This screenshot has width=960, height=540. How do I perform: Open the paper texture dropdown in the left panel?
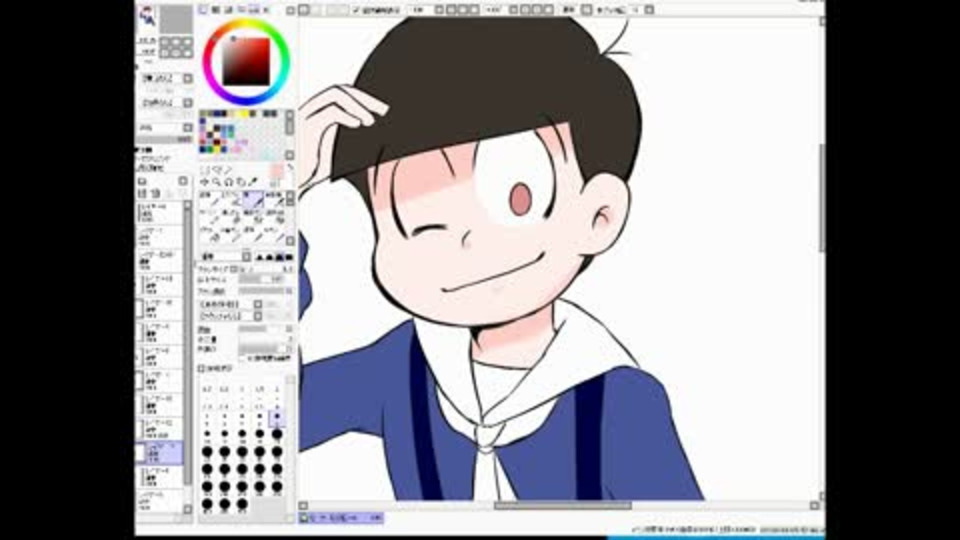coord(188,78)
